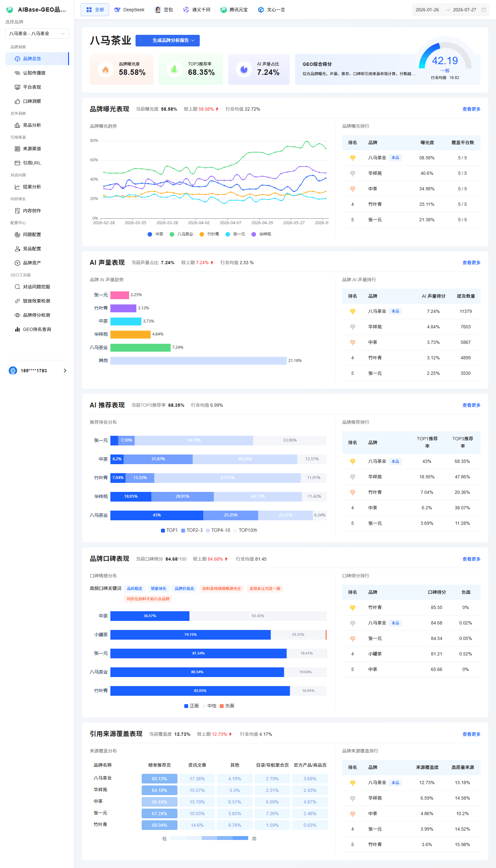The height and width of the screenshot is (868, 496).
Task: Click 查看更多 in AI 声量表现
Action: pyautogui.click(x=471, y=263)
